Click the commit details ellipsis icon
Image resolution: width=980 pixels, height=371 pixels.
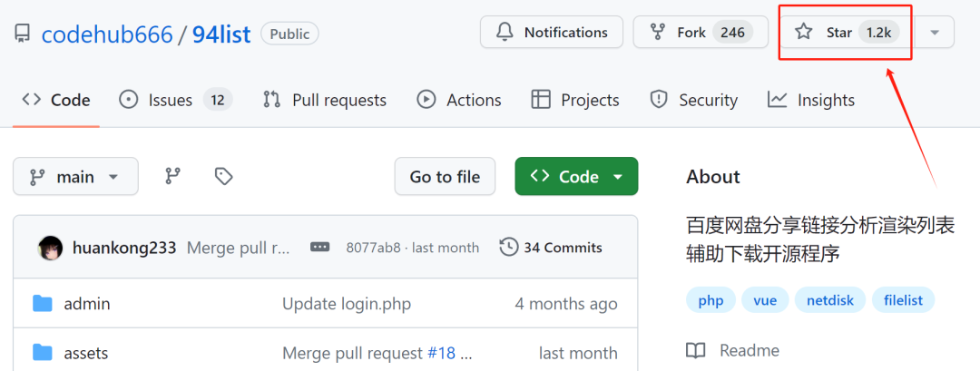coord(319,247)
